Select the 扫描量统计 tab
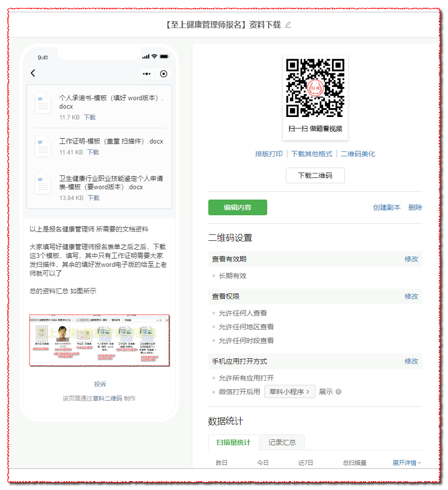Screen dimensions: 448x490 tap(233, 442)
